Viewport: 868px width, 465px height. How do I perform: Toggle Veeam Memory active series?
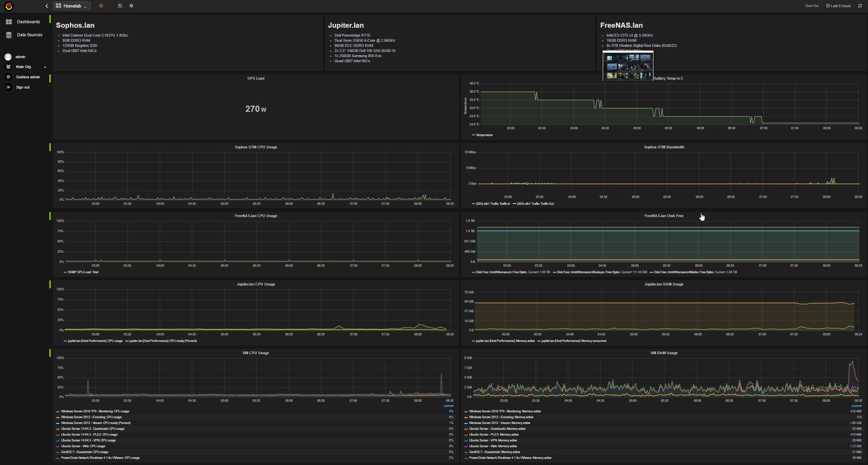[x=500, y=423]
